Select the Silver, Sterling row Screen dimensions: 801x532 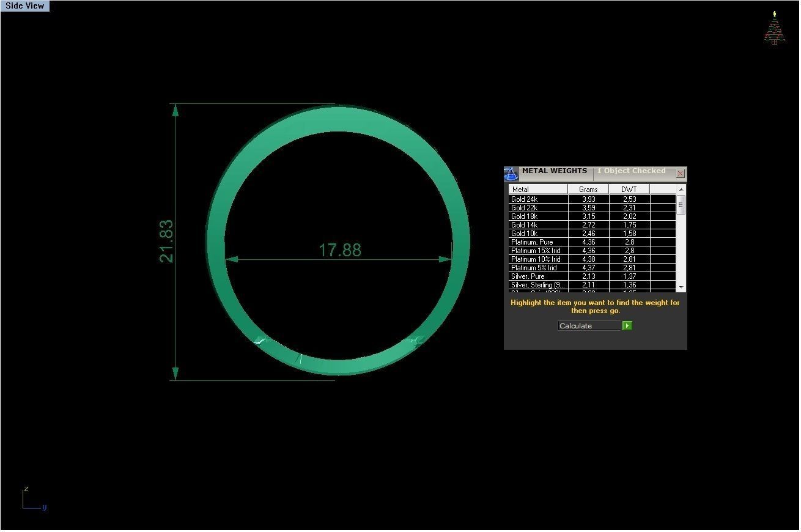pos(592,285)
